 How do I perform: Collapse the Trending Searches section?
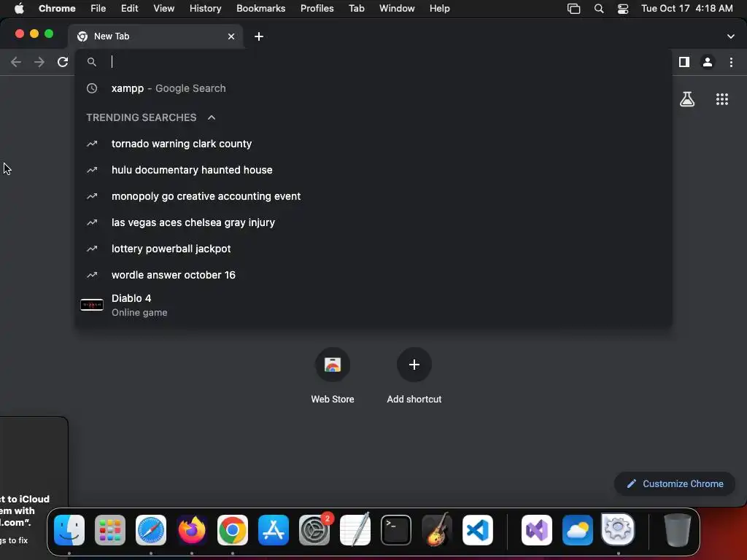pos(212,117)
